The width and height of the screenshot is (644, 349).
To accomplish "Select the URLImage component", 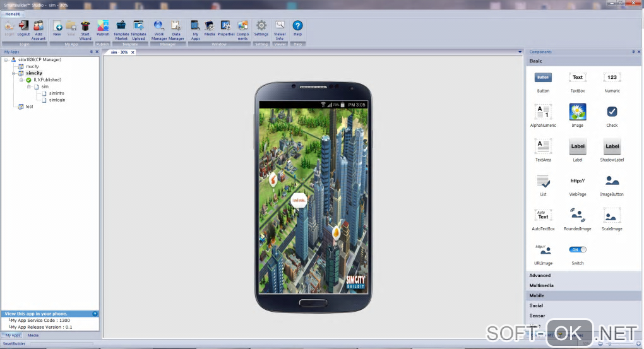I will pyautogui.click(x=543, y=254).
